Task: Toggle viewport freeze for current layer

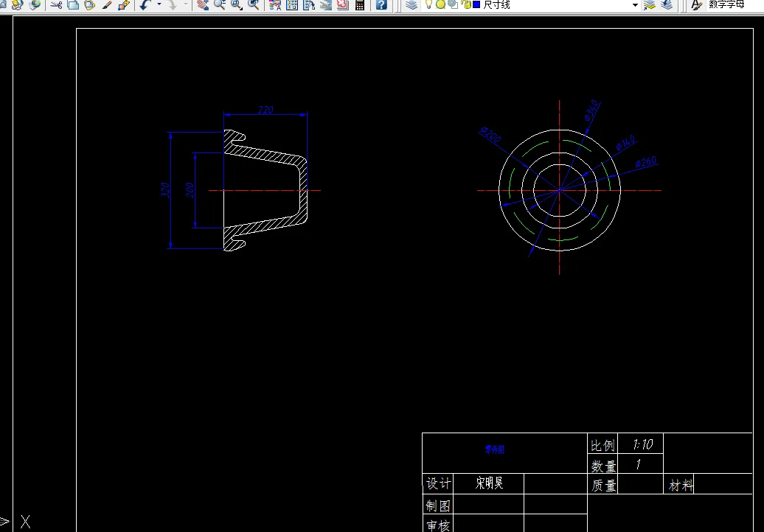Action: [453, 4]
